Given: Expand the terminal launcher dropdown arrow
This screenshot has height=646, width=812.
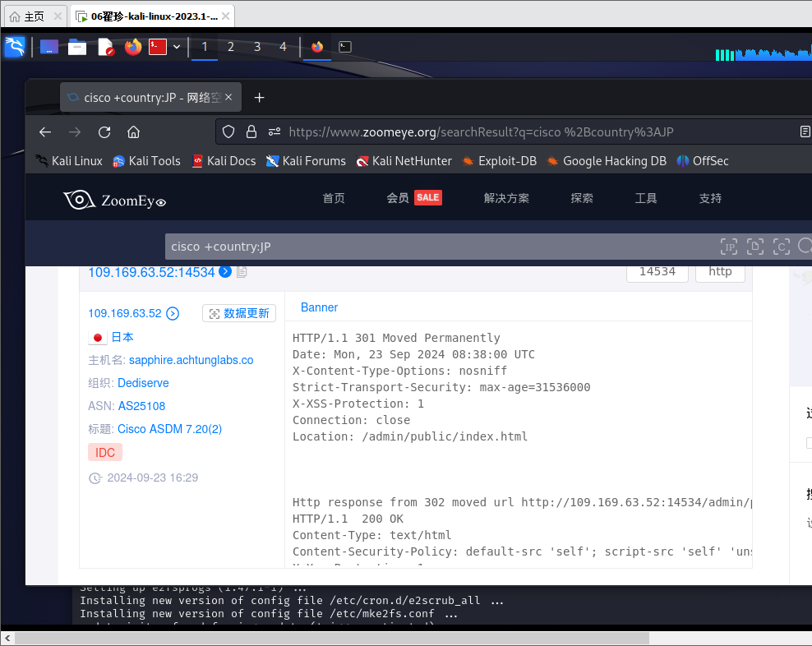Looking at the screenshot, I should click(177, 47).
